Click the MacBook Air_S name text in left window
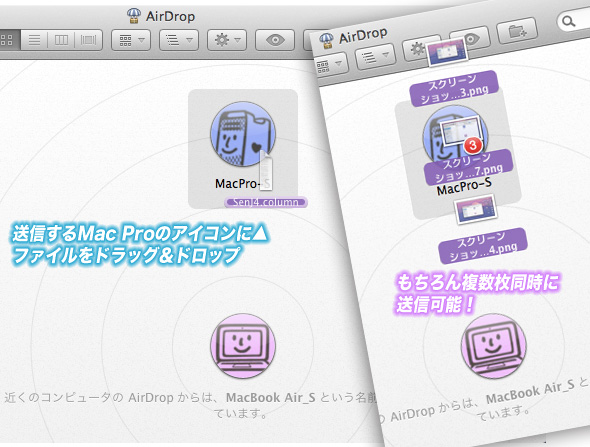 271,398
